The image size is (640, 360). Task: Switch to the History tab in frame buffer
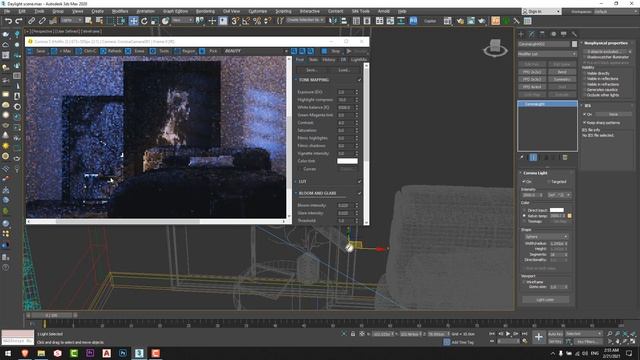click(329, 60)
